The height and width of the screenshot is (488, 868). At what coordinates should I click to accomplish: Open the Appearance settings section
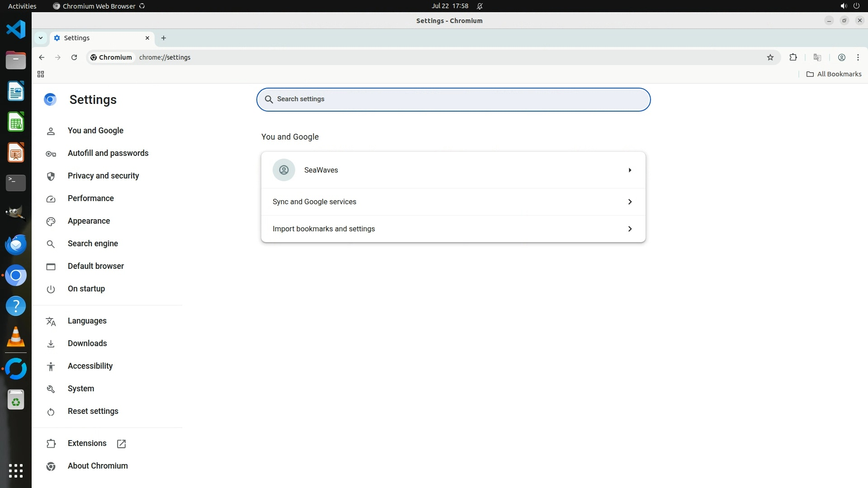coord(89,221)
